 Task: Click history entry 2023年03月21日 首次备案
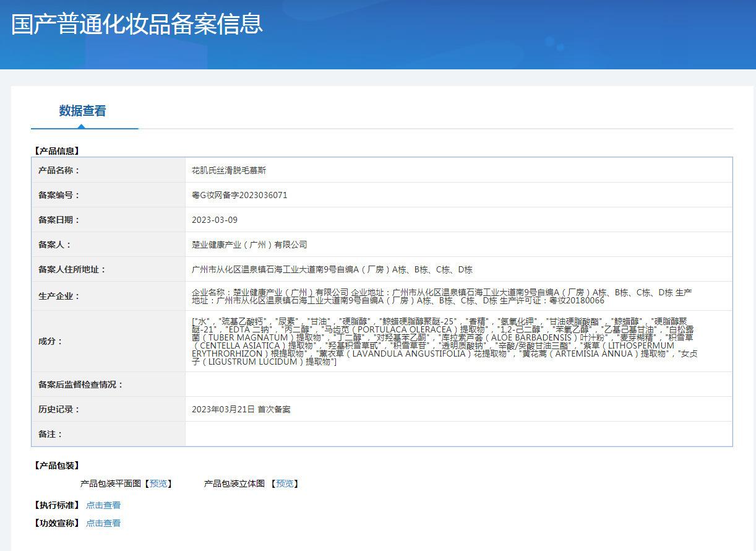click(x=241, y=409)
